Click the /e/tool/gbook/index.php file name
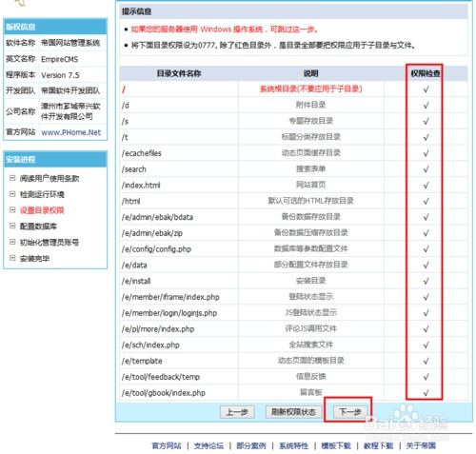Viewport: 476px width, 454px height. (x=164, y=393)
